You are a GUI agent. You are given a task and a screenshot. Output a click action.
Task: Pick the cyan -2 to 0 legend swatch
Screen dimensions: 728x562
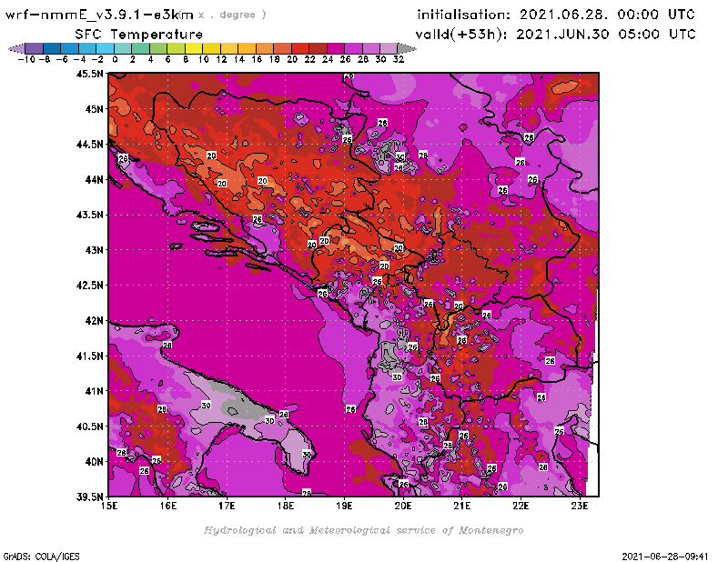click(x=105, y=48)
